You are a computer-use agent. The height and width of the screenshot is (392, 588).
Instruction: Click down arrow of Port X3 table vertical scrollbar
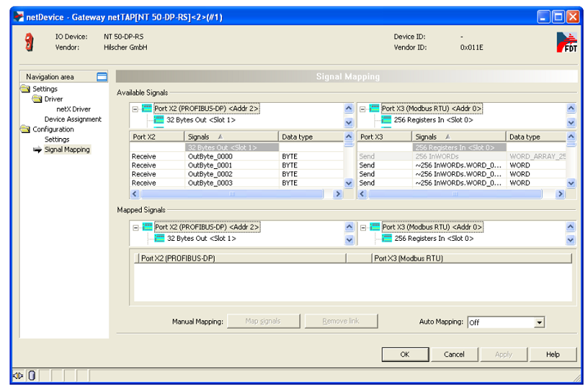[571, 183]
